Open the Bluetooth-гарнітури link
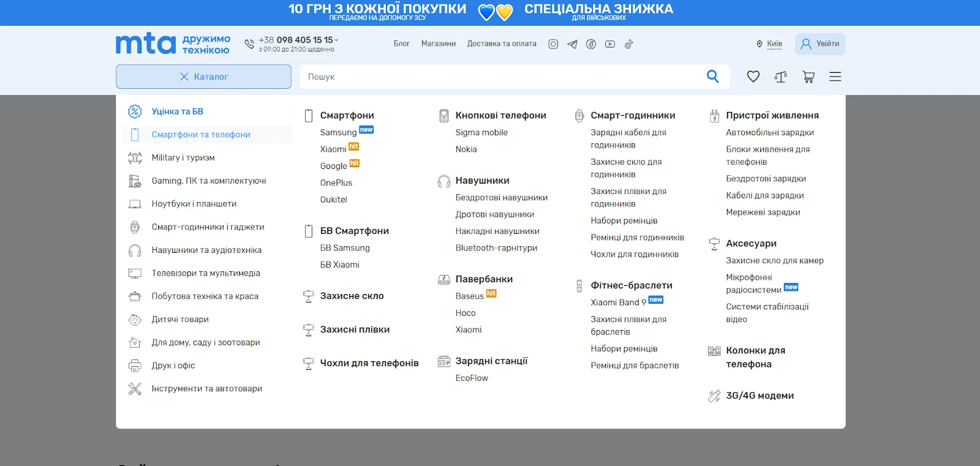The image size is (980, 466). click(x=496, y=248)
